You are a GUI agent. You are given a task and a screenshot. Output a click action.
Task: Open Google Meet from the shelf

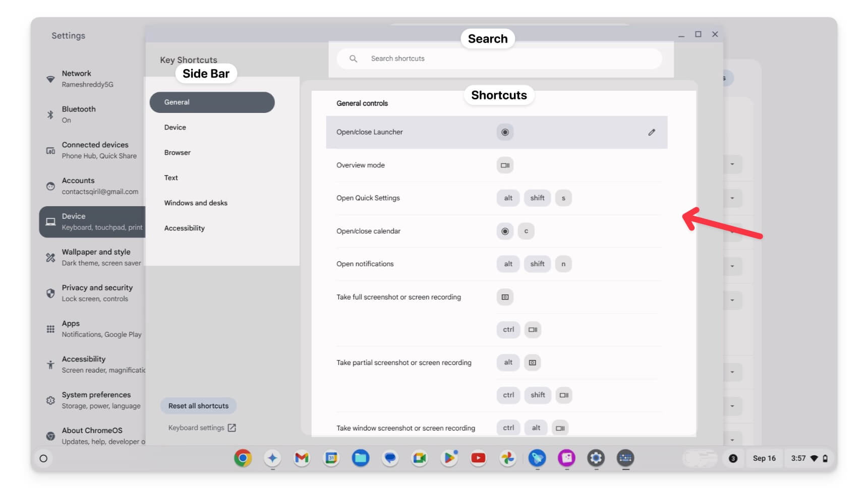[x=420, y=458]
